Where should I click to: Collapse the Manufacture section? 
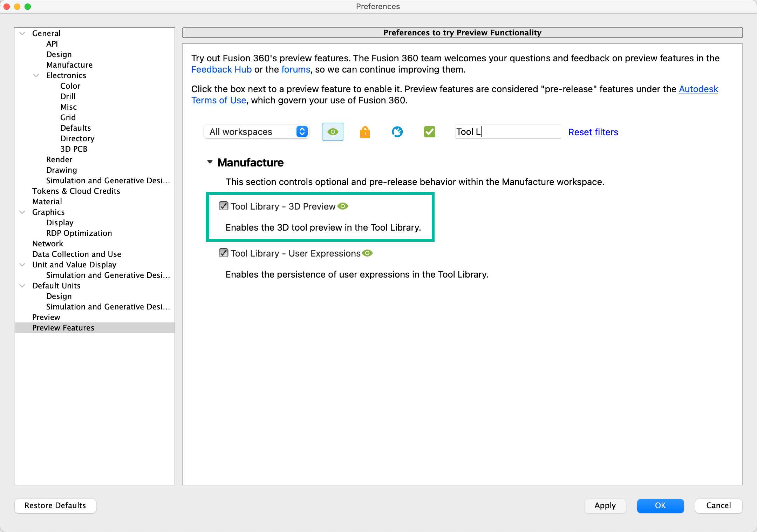(210, 162)
